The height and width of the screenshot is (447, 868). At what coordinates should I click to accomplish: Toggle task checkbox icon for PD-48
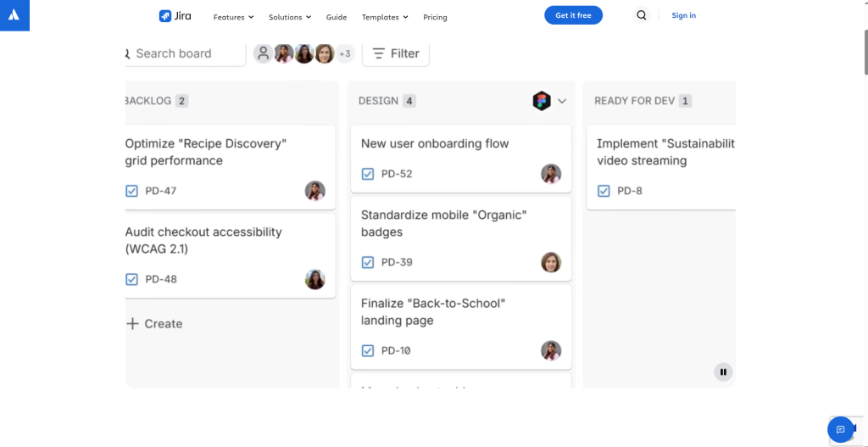point(131,279)
